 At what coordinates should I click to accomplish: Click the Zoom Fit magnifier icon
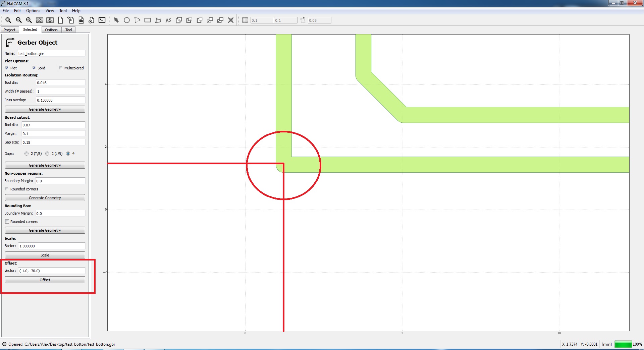click(8, 20)
